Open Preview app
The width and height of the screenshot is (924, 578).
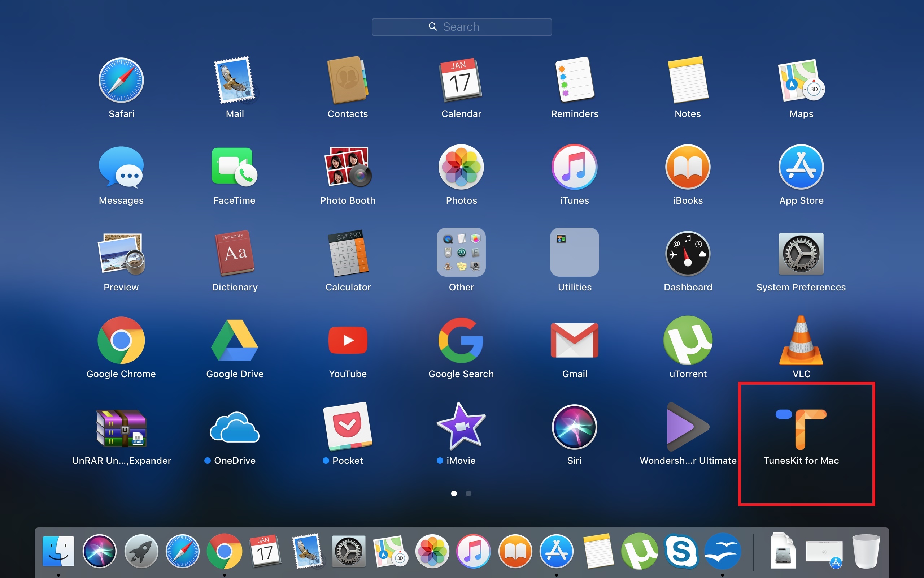point(121,254)
